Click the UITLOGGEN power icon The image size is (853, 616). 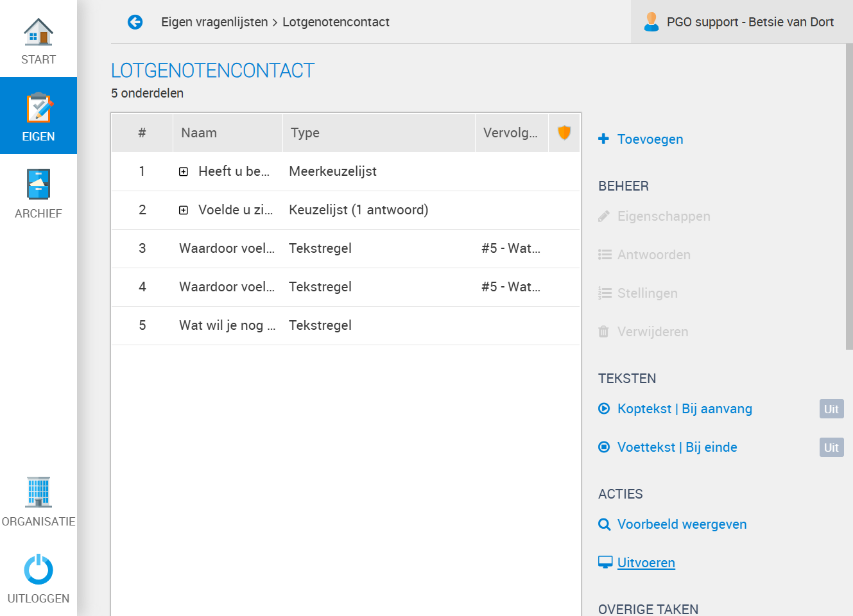[39, 569]
